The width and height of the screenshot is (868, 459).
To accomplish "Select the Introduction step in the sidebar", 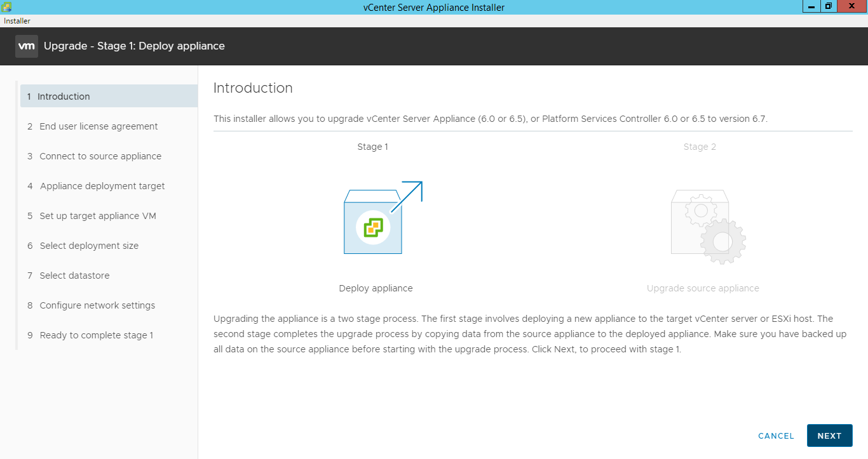I will [64, 96].
